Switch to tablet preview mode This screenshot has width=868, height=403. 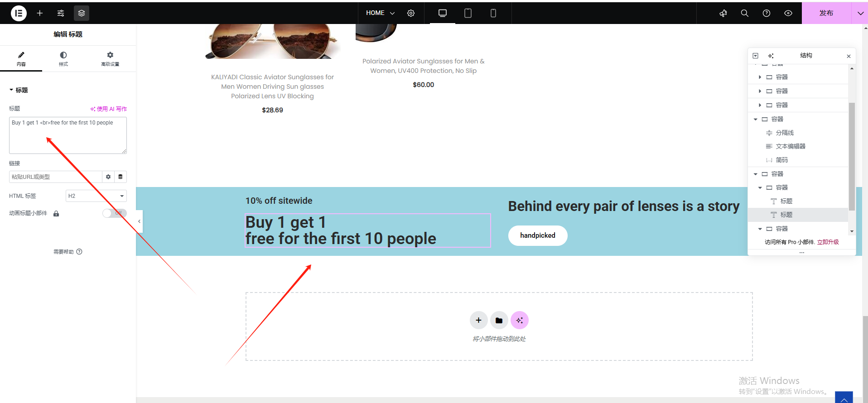(468, 13)
